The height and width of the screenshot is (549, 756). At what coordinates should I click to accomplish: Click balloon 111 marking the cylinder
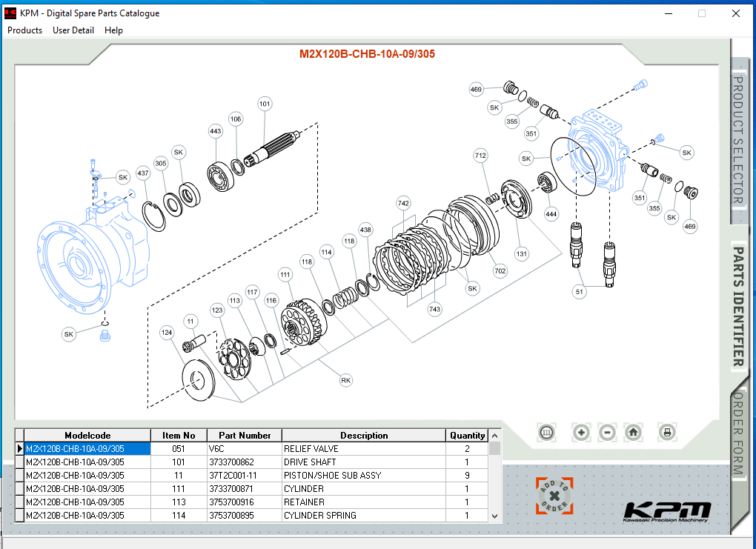click(285, 274)
